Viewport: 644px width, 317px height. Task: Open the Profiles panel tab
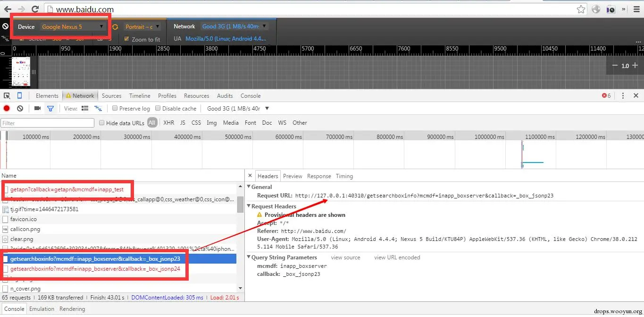point(167,95)
